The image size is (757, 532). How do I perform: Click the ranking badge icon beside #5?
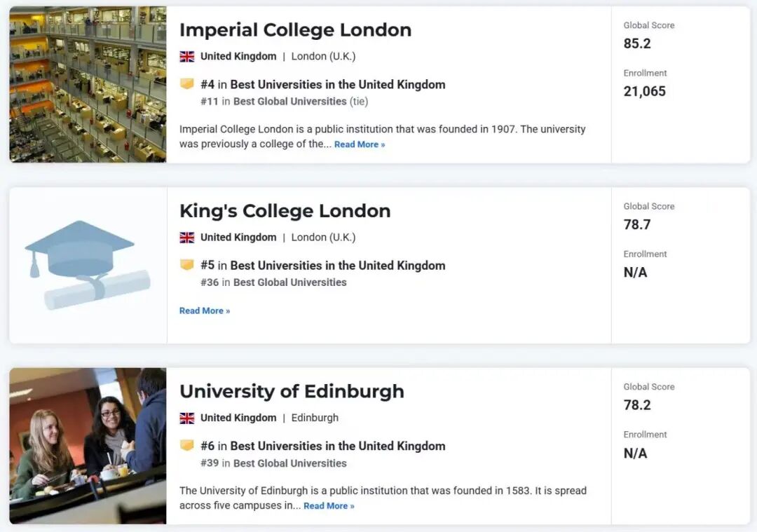tap(186, 265)
